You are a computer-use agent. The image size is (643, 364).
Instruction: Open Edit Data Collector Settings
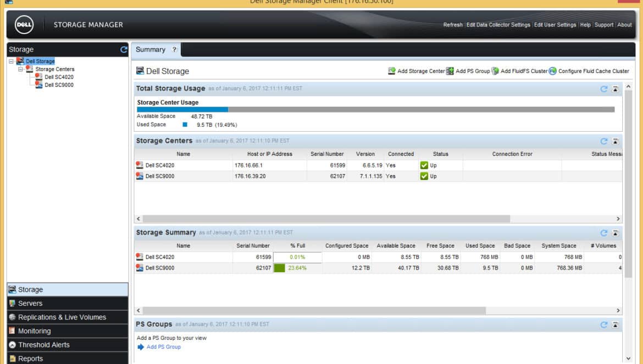coord(498,25)
